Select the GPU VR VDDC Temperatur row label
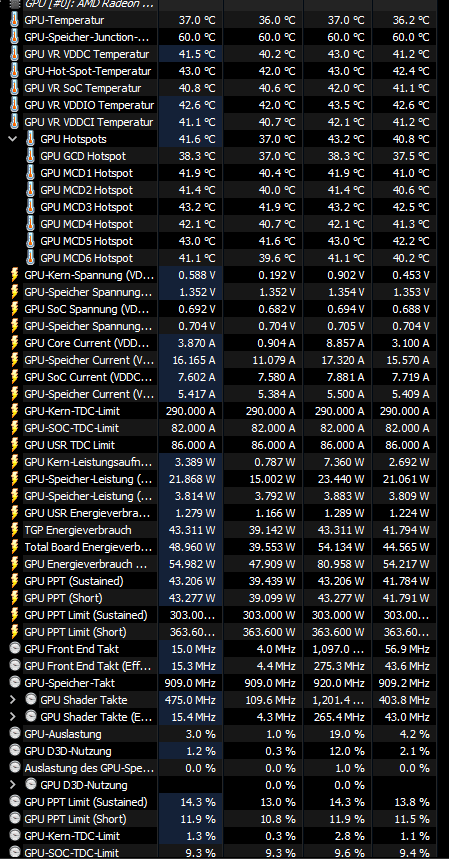Image resolution: width=449 pixels, height=859 pixels. point(87,54)
